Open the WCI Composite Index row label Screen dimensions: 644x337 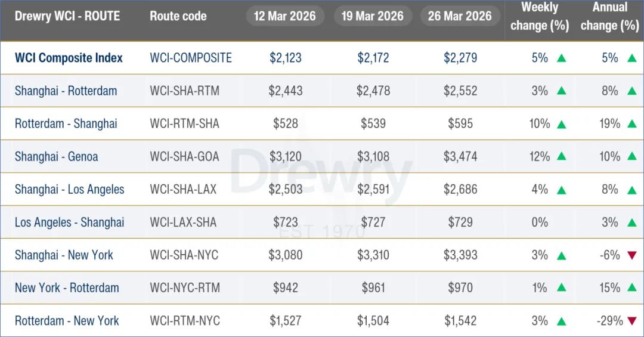[69, 58]
